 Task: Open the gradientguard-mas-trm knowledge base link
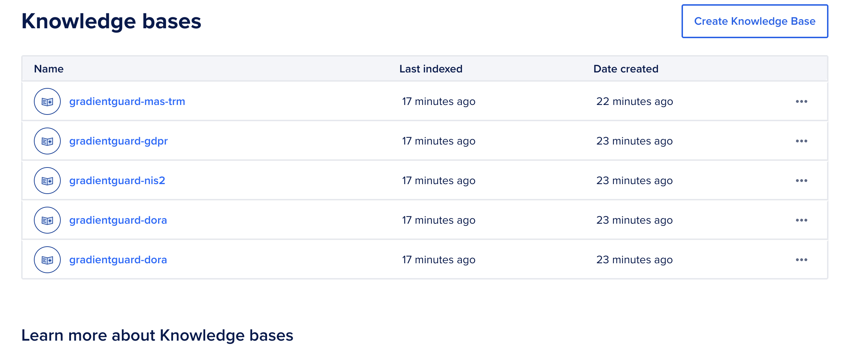click(x=127, y=101)
